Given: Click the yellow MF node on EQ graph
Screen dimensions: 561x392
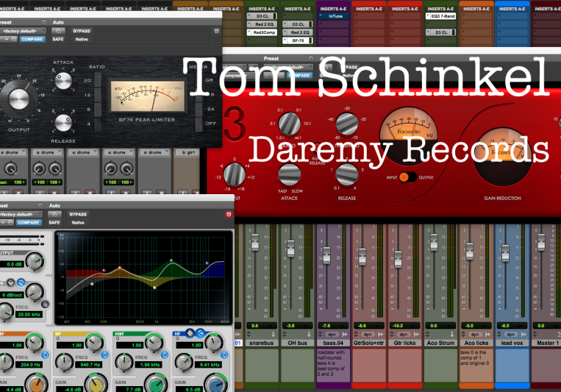Looking at the screenshot, I should click(154, 288).
